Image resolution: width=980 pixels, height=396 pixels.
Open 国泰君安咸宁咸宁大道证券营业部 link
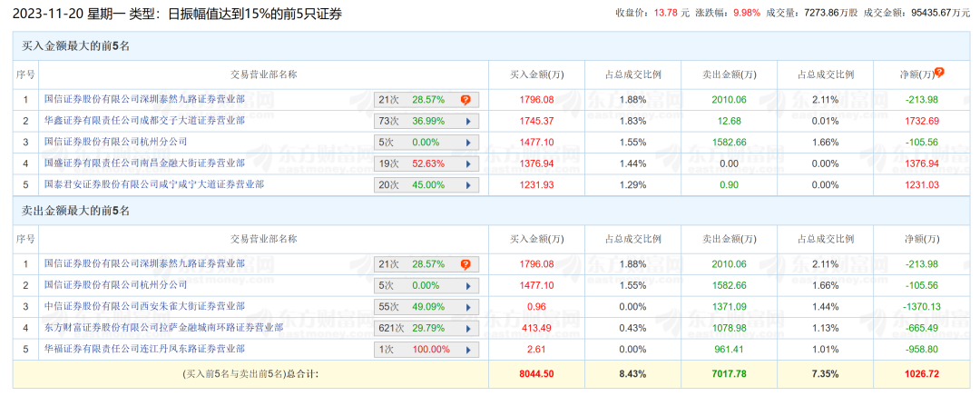(x=154, y=184)
